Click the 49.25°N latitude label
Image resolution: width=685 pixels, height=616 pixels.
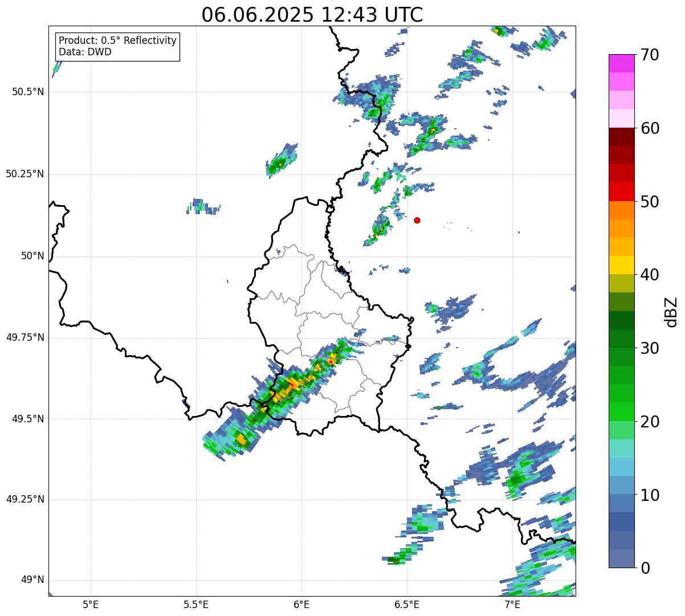25,500
